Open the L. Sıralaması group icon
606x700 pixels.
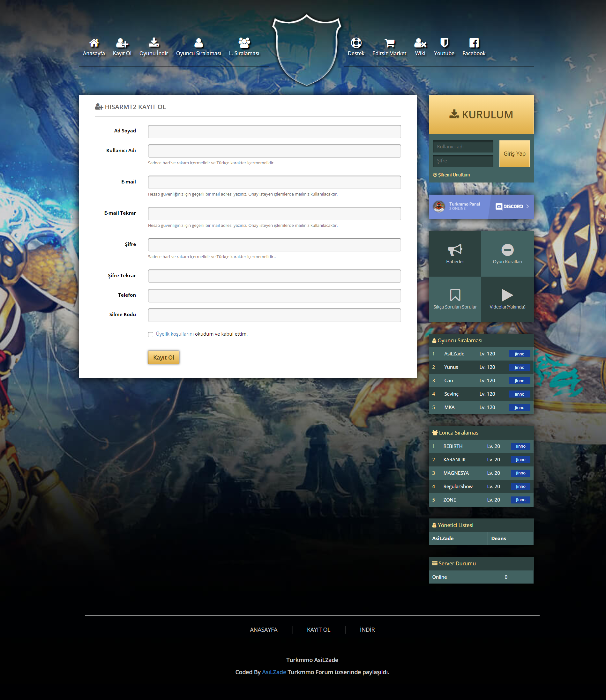(x=244, y=43)
